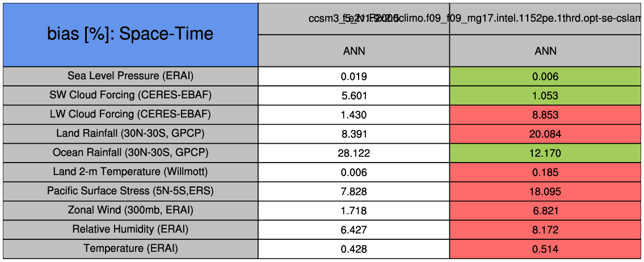Select the white cell showing 28.122
Screen dimensions: 644x262
click(x=354, y=153)
